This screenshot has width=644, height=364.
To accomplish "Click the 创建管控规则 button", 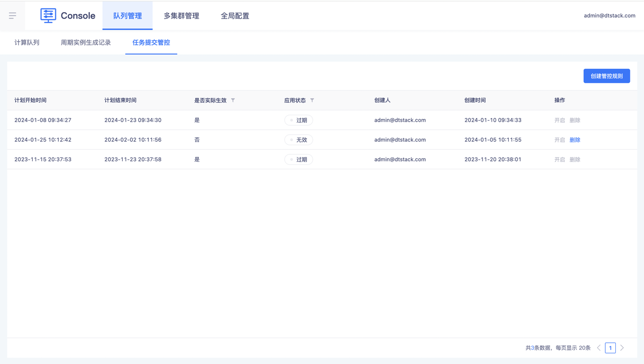I will pos(607,76).
